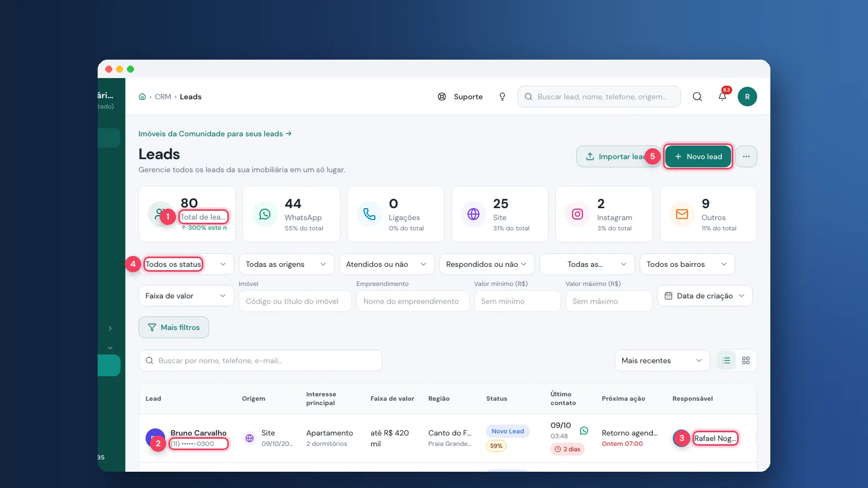Switch to list view
The image size is (868, 488).
(726, 361)
